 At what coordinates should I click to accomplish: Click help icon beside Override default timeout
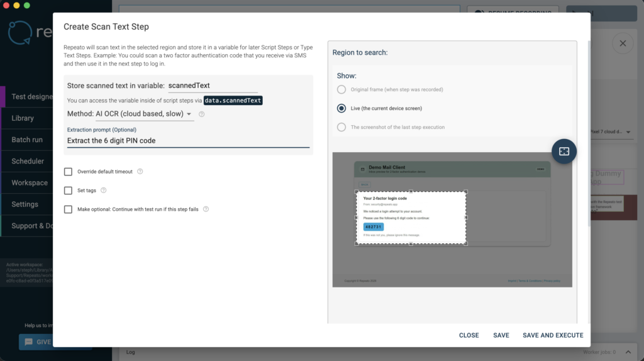pyautogui.click(x=140, y=171)
